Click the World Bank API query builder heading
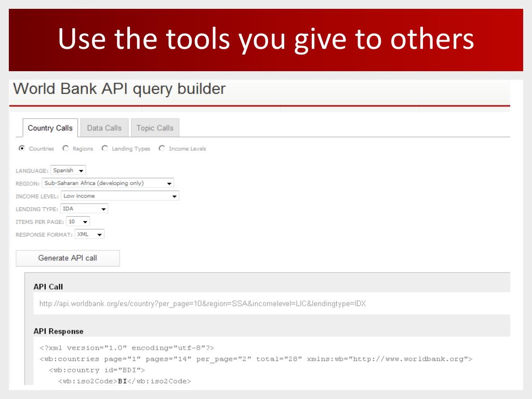The width and height of the screenshot is (532, 399). [119, 89]
